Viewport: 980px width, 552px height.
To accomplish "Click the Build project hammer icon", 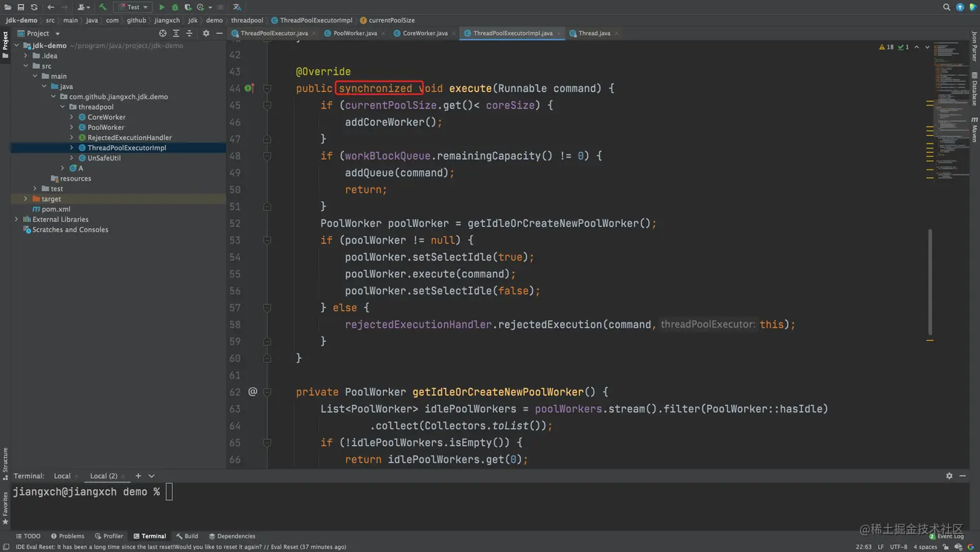I will [102, 7].
